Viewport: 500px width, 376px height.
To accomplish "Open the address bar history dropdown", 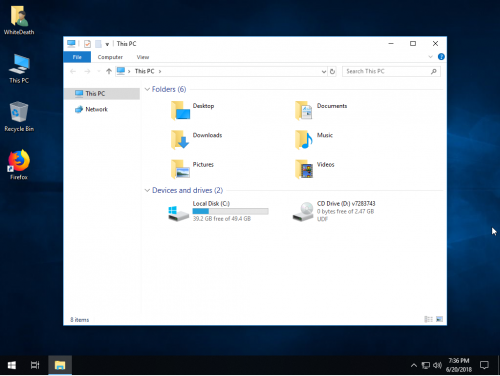I will pos(323,71).
